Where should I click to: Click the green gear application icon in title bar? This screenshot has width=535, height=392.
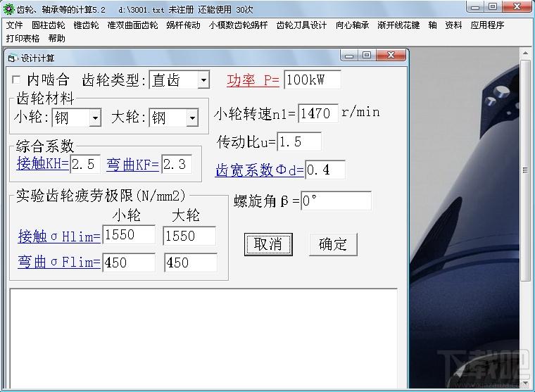pyautogui.click(x=9, y=9)
